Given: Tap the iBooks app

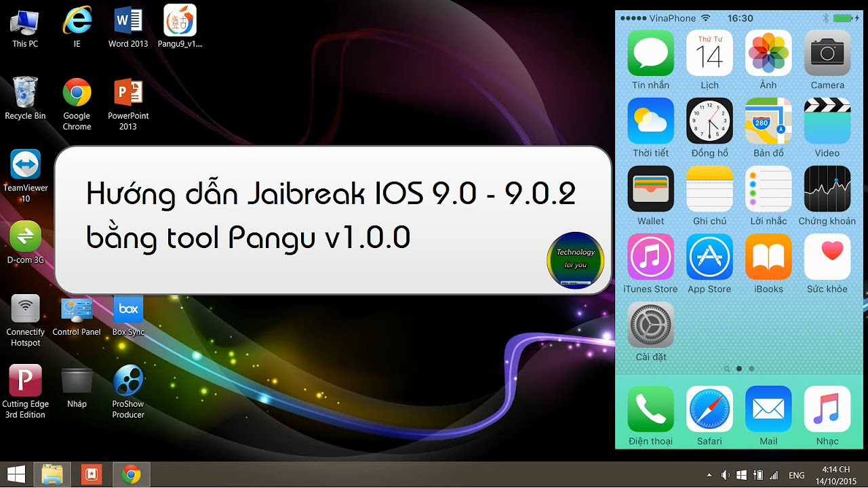Looking at the screenshot, I should coord(768,257).
